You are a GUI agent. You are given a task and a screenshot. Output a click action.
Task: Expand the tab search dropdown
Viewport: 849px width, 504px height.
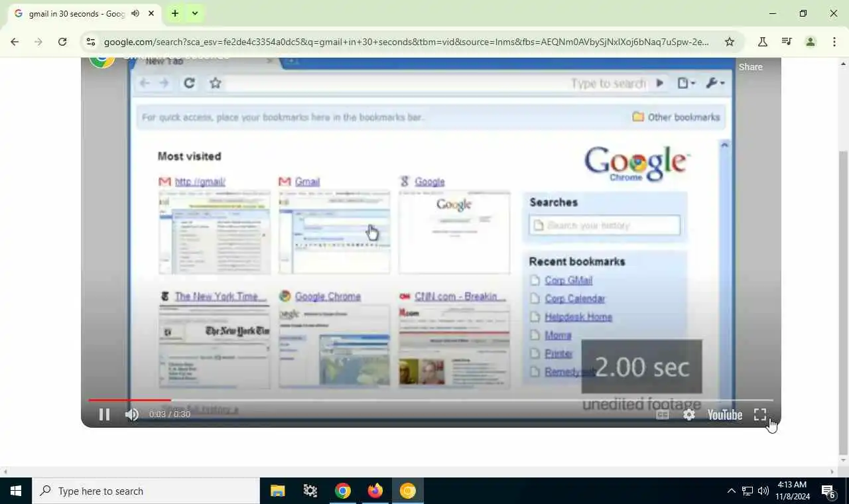(195, 13)
